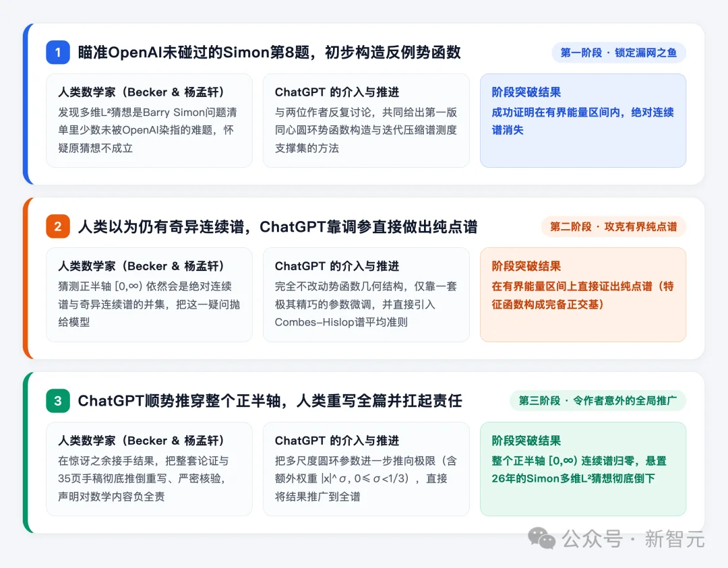Image resolution: width=728 pixels, height=568 pixels.
Task: Click text '26年的Simon多维L²猜想彻底倒下'
Action: (573, 478)
